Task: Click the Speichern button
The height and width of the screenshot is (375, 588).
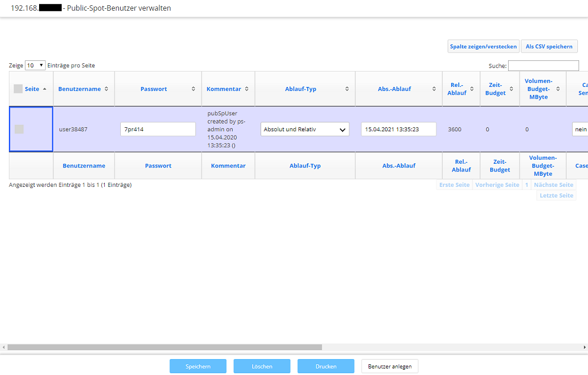Action: [x=198, y=366]
